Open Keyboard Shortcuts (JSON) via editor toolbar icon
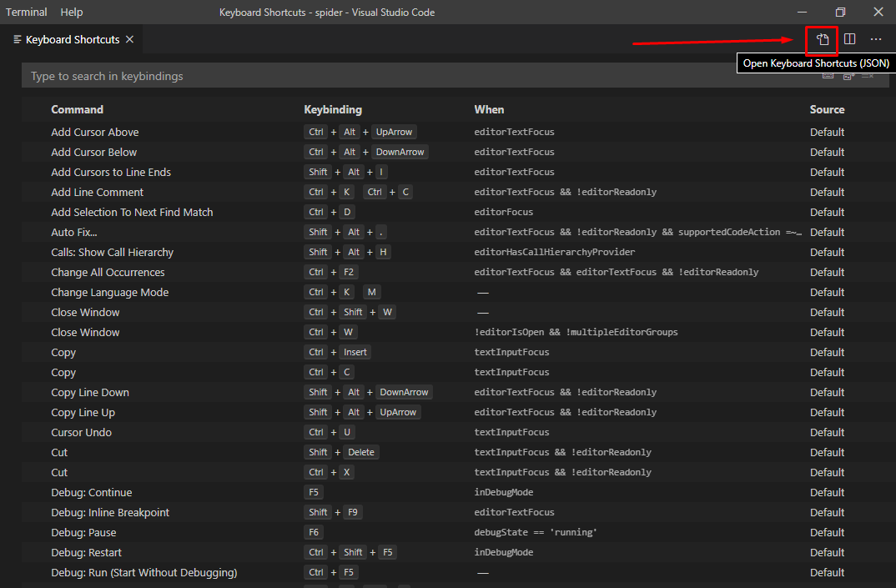Image resolution: width=896 pixels, height=588 pixels. click(x=821, y=39)
